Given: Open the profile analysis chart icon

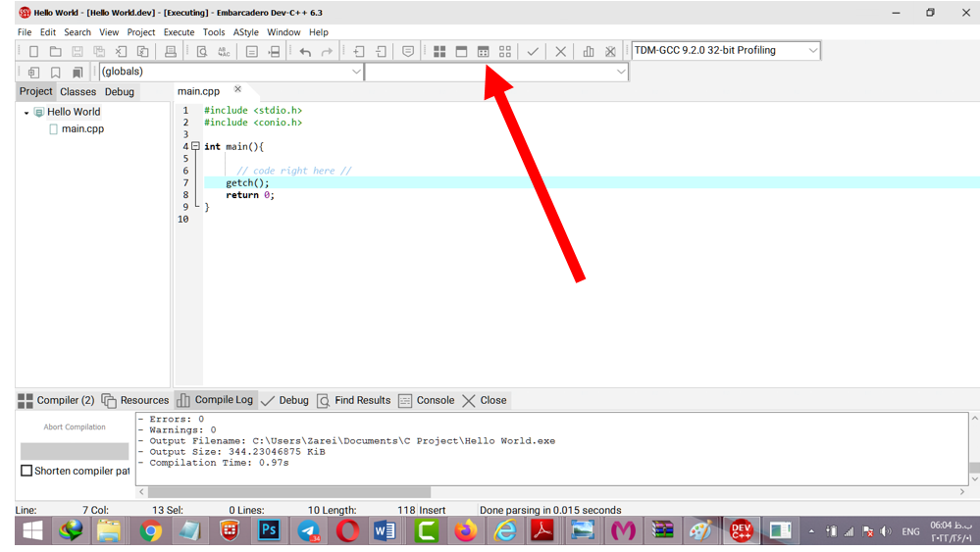Looking at the screenshot, I should pos(589,51).
